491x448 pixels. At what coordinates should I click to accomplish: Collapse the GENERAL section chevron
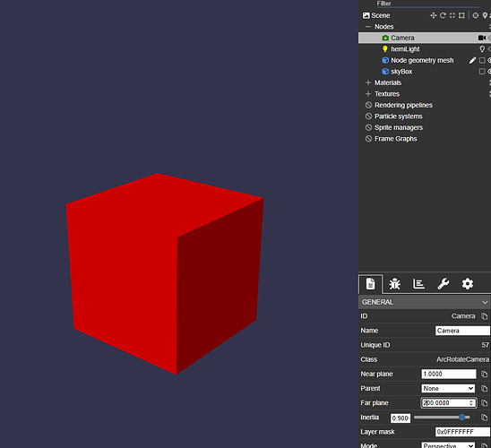485,303
